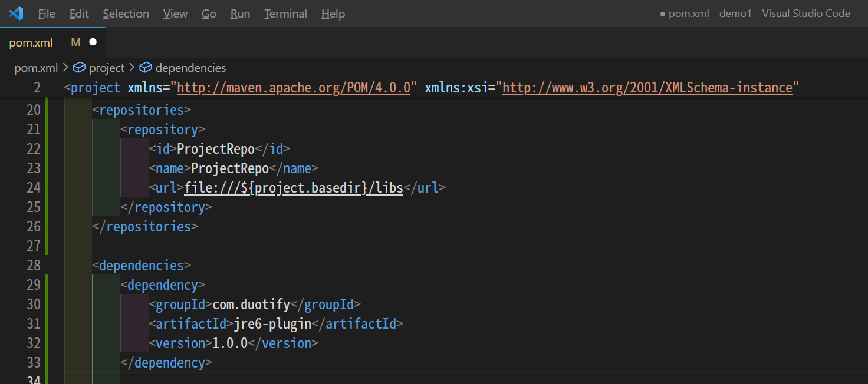Screen dimensions: 868x384
Task: Click the VS Code logo icon
Action: pyautogui.click(x=16, y=13)
